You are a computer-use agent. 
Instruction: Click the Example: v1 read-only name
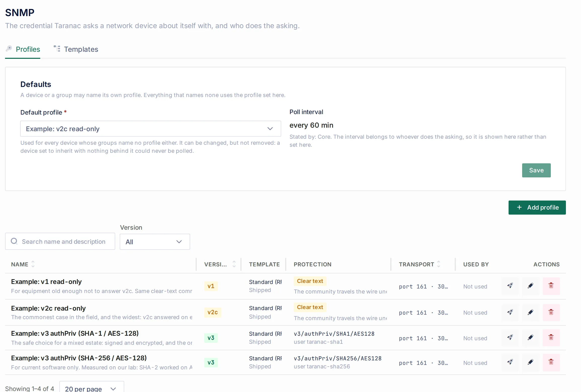46,282
